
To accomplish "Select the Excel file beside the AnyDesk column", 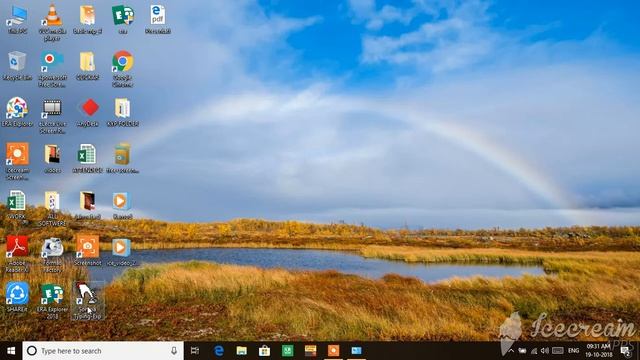I will coord(87,158).
